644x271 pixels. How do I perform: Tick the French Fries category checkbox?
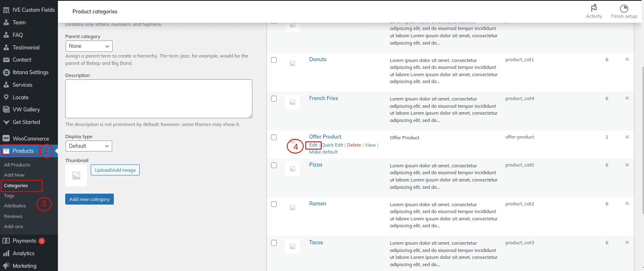tap(274, 99)
